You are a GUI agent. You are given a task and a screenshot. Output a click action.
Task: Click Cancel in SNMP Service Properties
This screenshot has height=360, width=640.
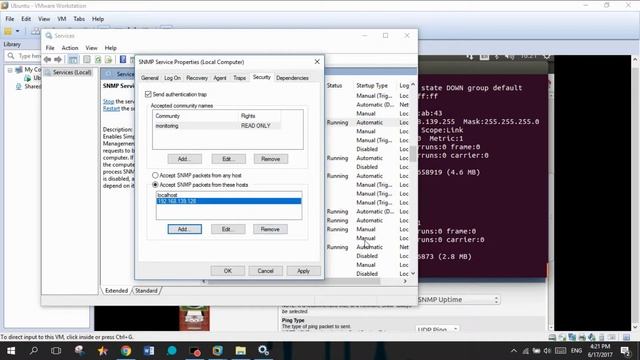pyautogui.click(x=265, y=271)
